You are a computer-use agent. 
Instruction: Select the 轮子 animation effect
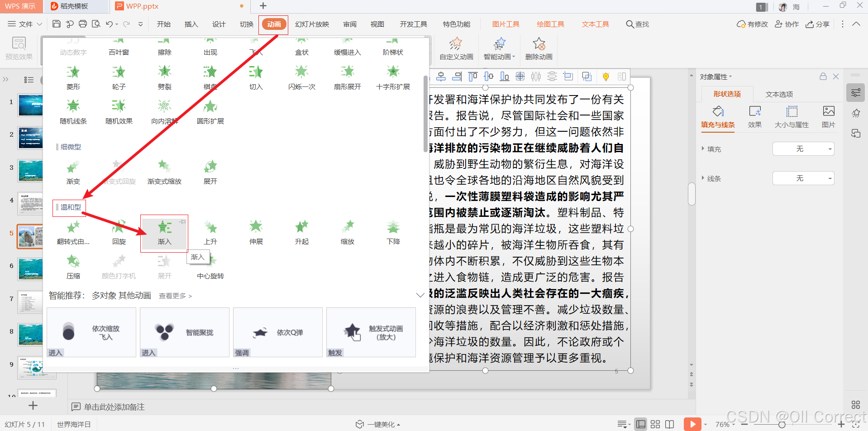119,77
